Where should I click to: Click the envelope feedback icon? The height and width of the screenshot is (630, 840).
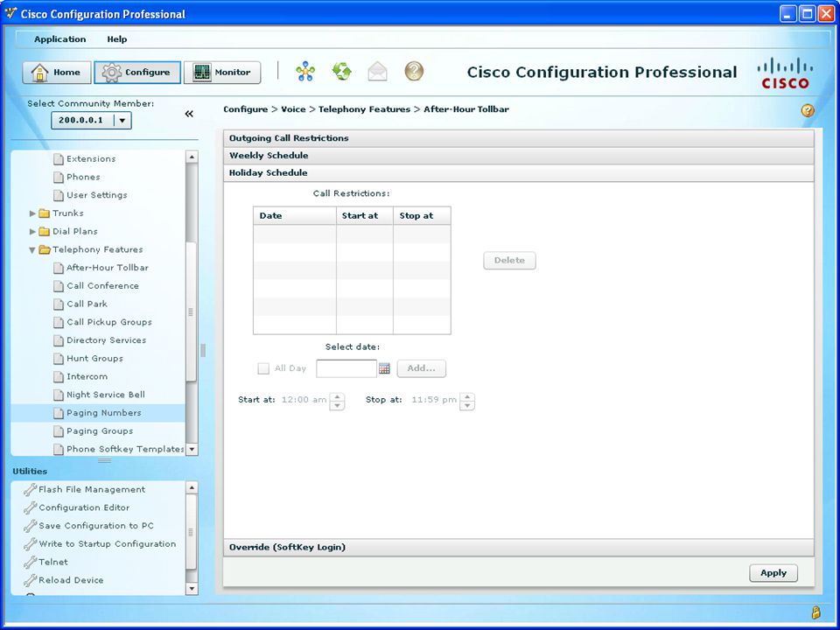coord(378,71)
